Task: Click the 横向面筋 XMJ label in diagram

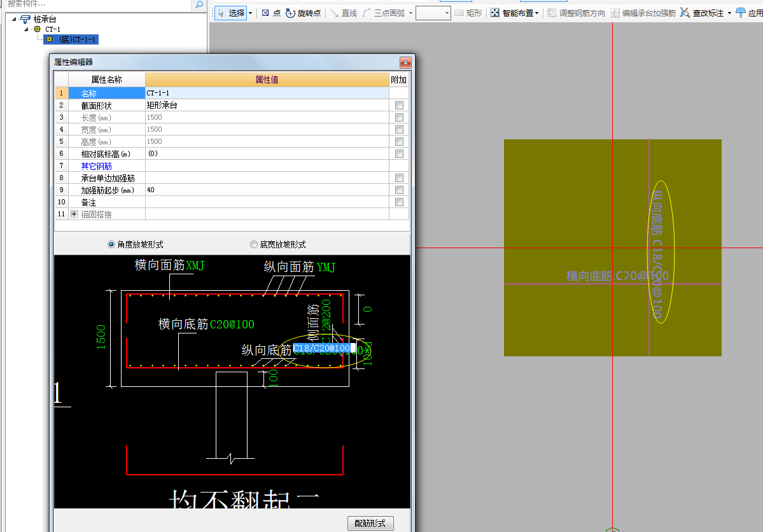Action: 170,265
